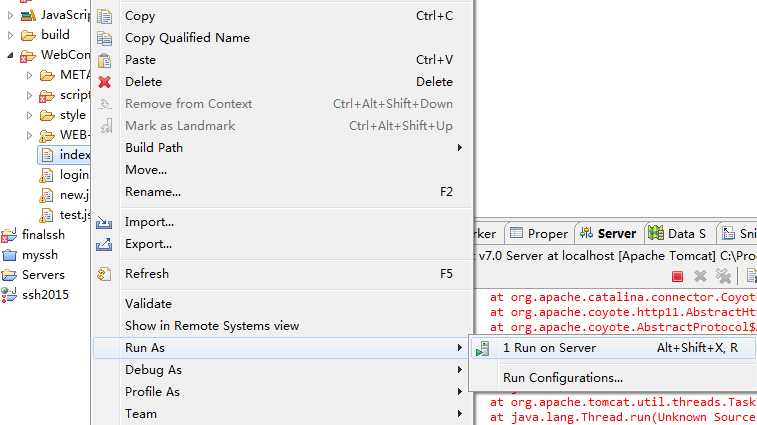Click the Tomcat v7.0 Server at localhost text
This screenshot has height=425, width=757.
616,256
